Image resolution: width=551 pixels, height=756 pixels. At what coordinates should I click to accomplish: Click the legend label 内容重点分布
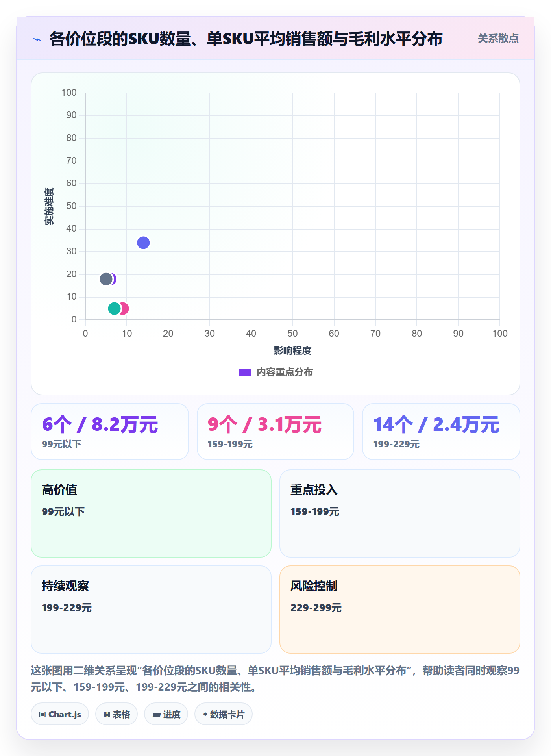click(285, 372)
